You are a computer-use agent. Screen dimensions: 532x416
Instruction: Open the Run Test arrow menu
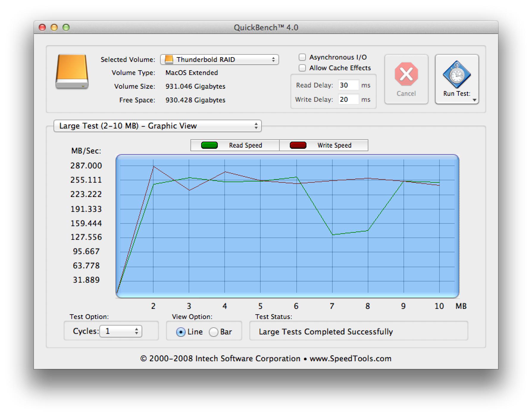474,100
